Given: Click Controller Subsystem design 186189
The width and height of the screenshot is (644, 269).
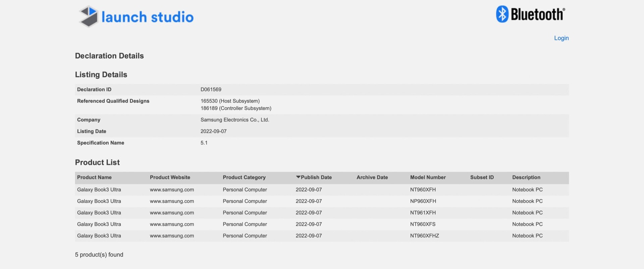Looking at the screenshot, I should tap(236, 108).
